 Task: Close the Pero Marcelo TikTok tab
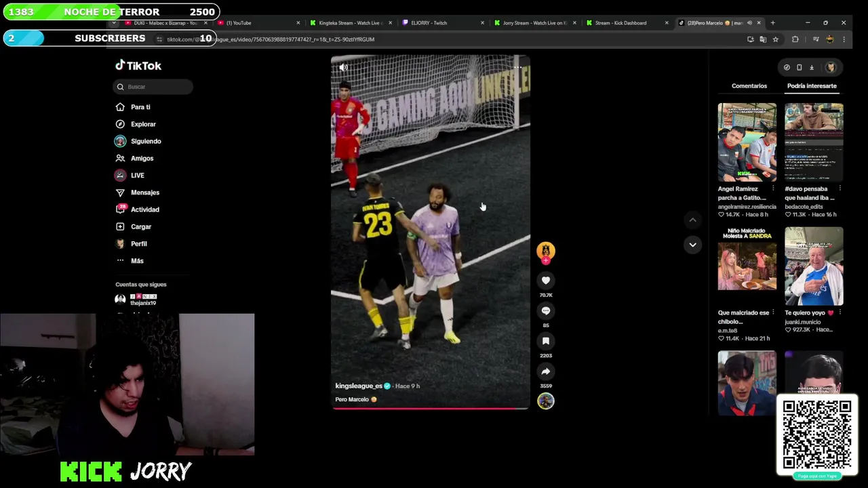point(759,23)
